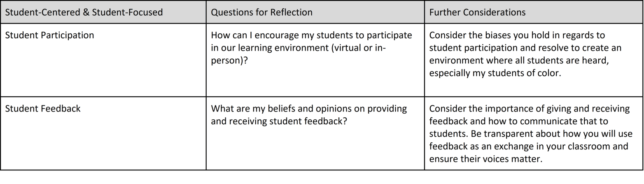Click the 'How can I encourage my students' line
644x184 pixels.
click(311, 35)
